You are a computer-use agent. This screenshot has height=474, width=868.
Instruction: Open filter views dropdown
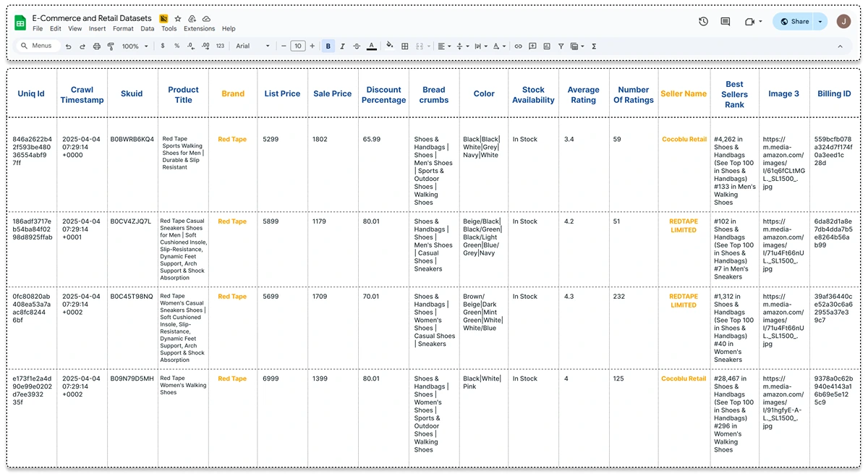pyautogui.click(x=577, y=46)
